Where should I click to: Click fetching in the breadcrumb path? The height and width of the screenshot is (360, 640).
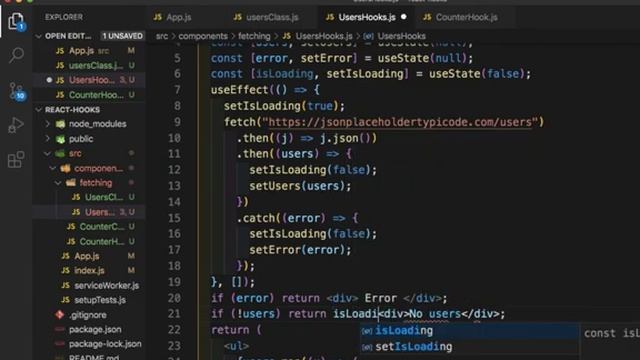[x=254, y=36]
